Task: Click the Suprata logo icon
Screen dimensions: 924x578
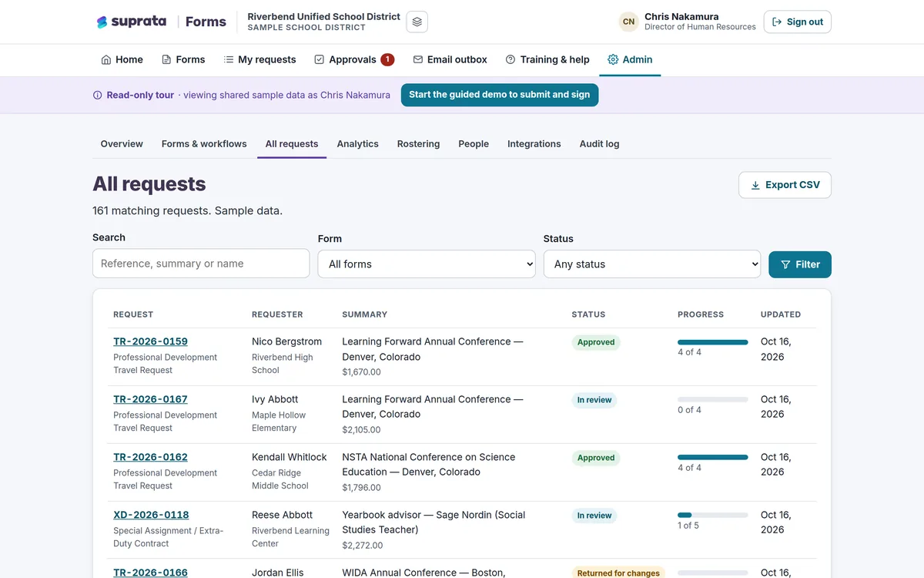Action: [102, 22]
